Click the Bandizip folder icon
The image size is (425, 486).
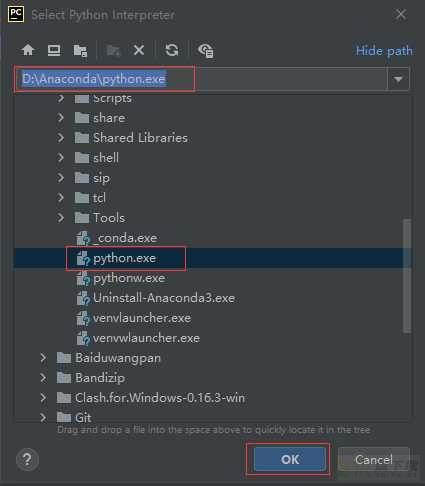[x=64, y=378]
